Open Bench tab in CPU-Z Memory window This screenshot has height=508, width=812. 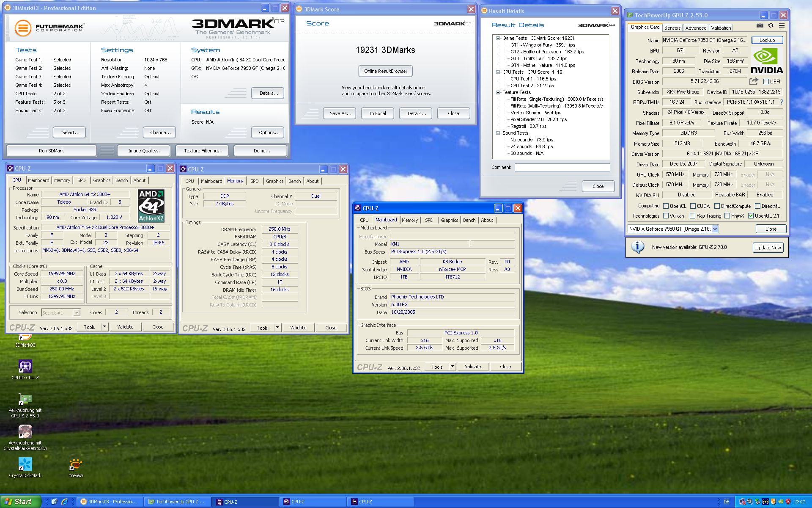point(294,181)
